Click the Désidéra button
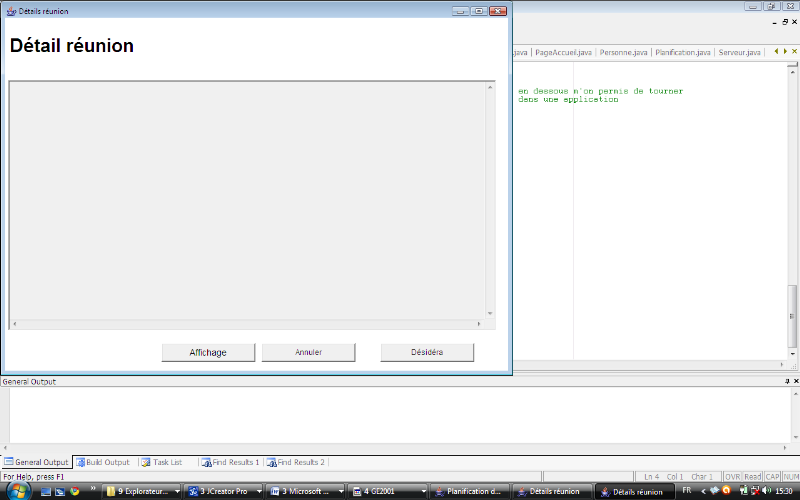The image size is (800, 500). click(x=427, y=352)
